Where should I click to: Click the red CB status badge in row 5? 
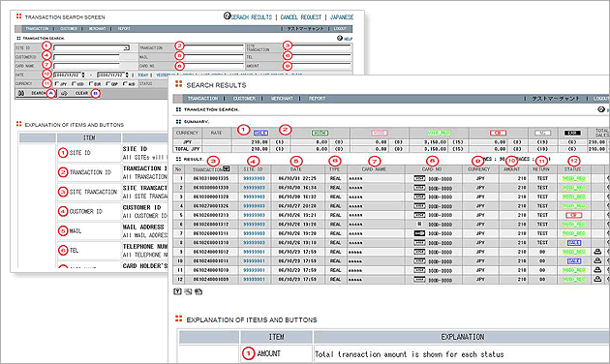574,215
